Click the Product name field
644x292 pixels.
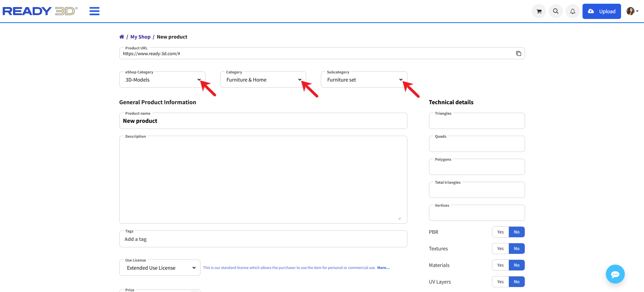[x=263, y=121]
